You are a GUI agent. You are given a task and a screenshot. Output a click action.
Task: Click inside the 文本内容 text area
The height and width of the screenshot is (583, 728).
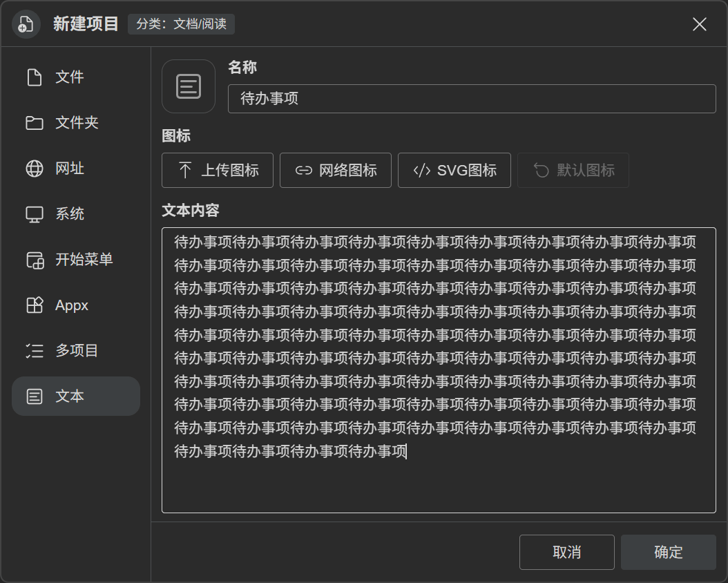(439, 370)
